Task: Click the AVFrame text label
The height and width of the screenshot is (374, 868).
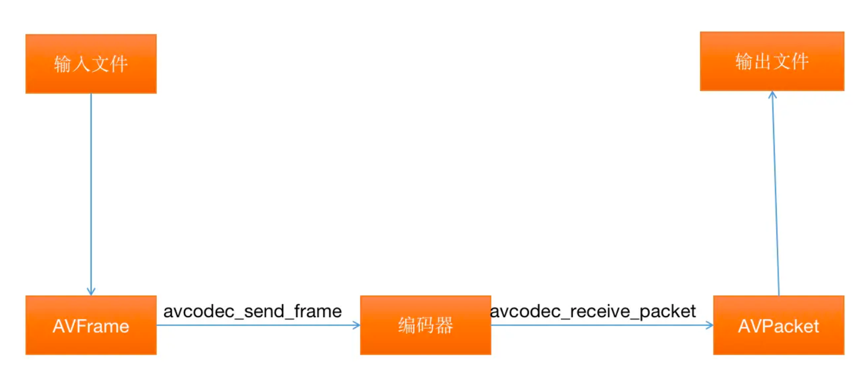Action: tap(91, 326)
